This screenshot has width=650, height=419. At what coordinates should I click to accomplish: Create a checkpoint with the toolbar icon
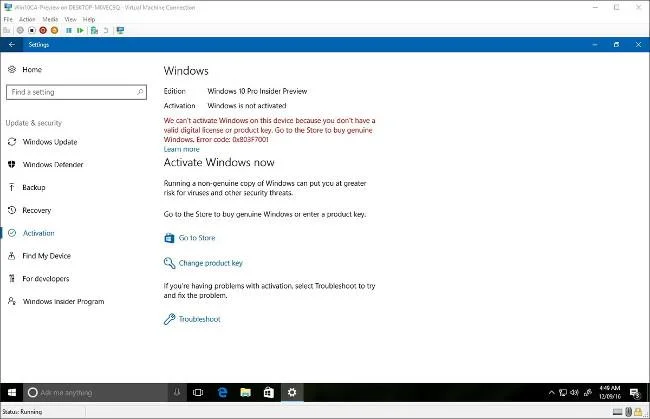[x=95, y=30]
